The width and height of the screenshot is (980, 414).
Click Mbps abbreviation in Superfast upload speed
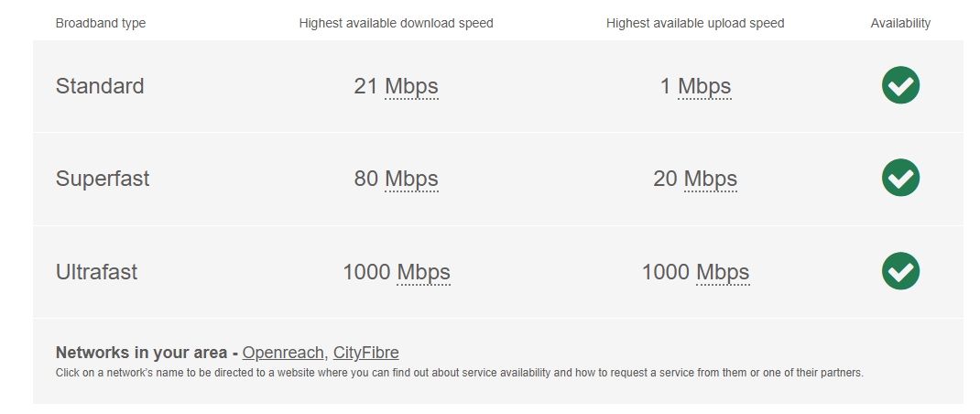711,180
